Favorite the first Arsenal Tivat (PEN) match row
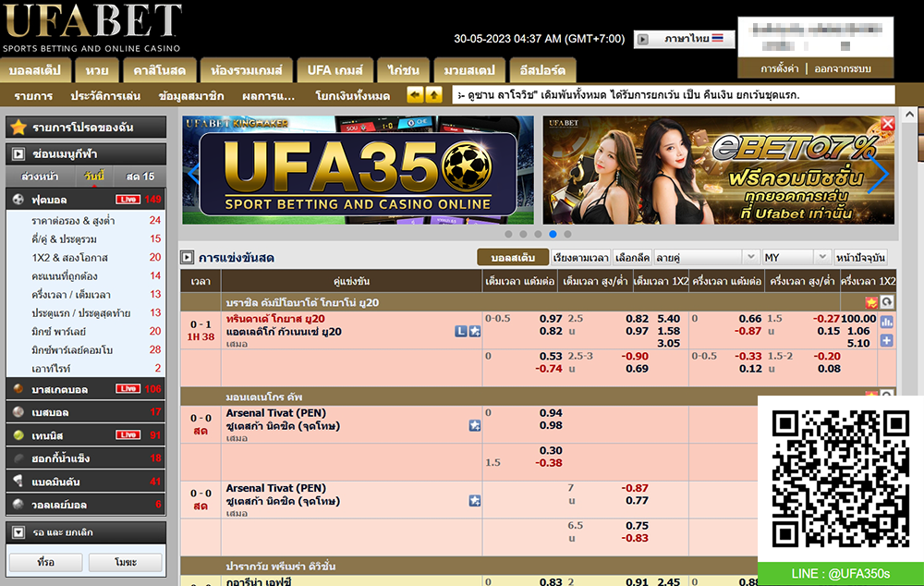This screenshot has height=586, width=924. [x=474, y=425]
